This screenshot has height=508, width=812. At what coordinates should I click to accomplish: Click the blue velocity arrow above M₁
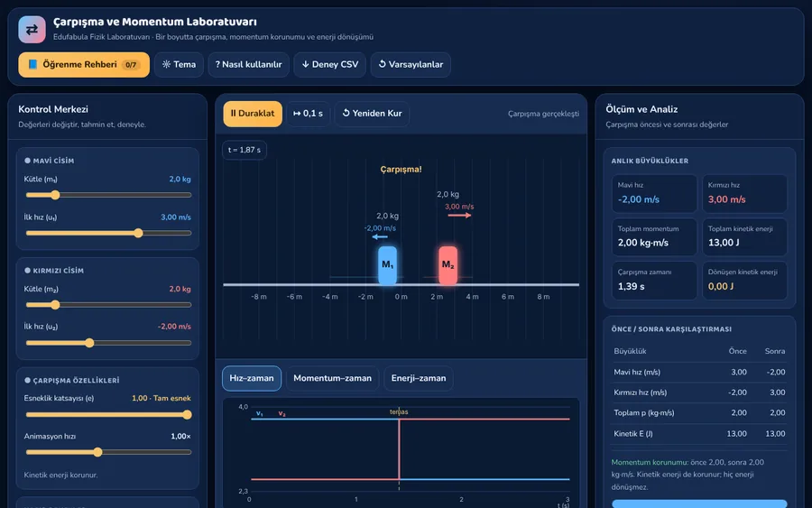380,237
